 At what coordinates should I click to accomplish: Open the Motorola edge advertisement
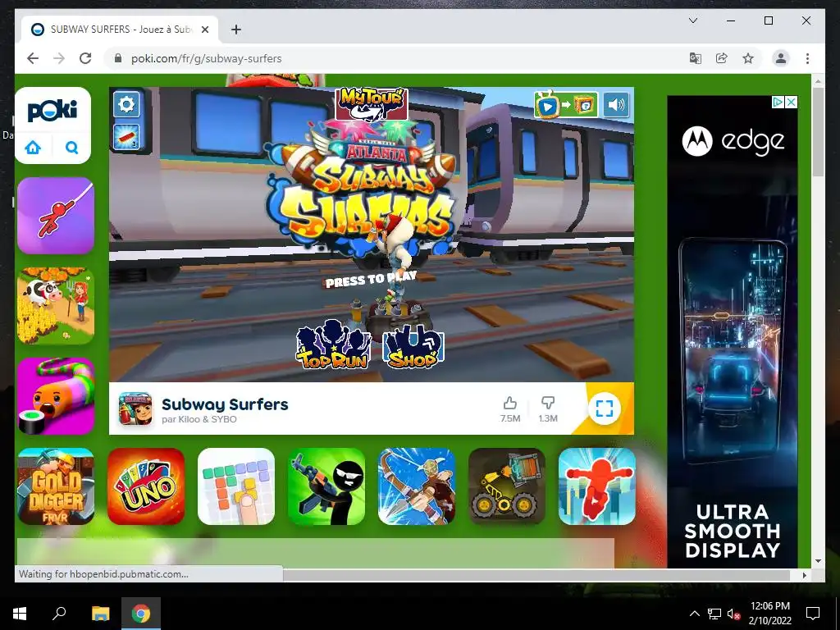733,332
